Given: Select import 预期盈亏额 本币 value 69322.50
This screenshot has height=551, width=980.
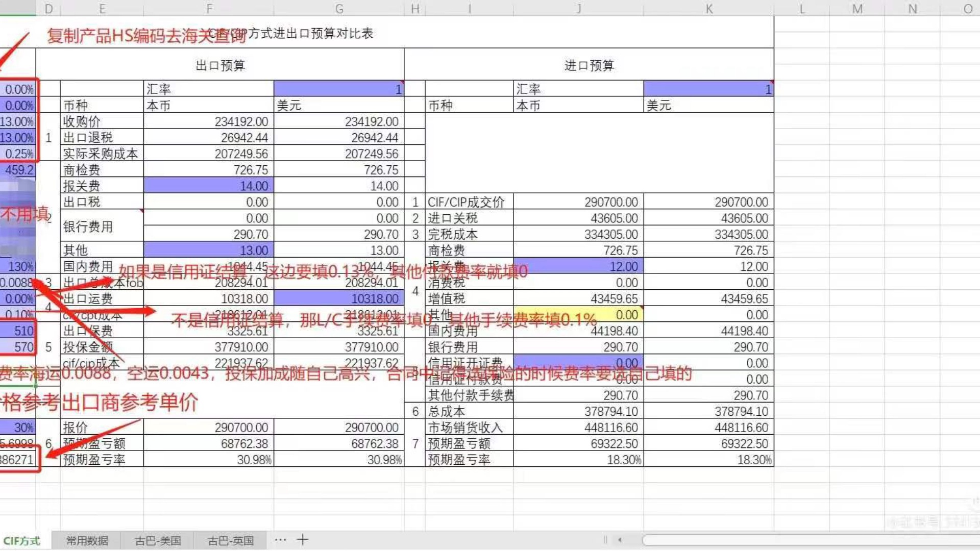Looking at the screenshot, I should pos(578,443).
